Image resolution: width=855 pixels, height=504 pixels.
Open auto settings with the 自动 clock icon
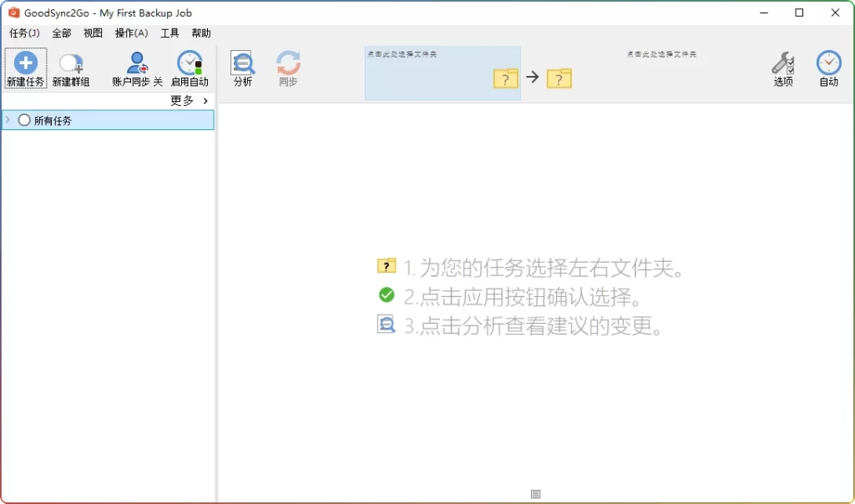click(x=828, y=63)
